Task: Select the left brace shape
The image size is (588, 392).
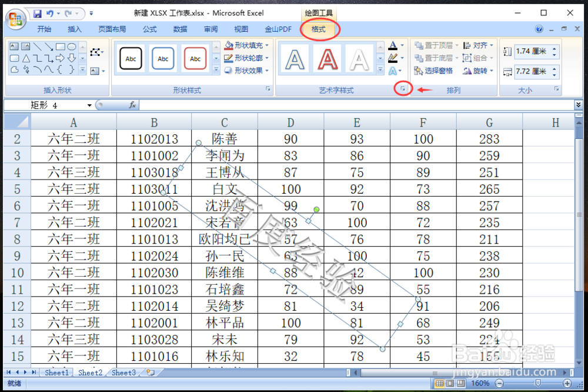Action: (x=60, y=69)
